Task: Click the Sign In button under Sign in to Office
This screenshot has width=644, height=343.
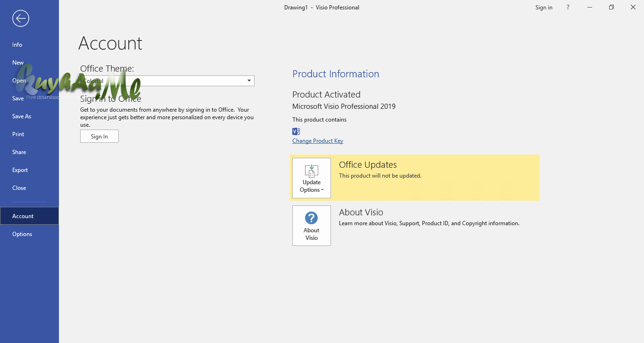Action: click(x=99, y=137)
